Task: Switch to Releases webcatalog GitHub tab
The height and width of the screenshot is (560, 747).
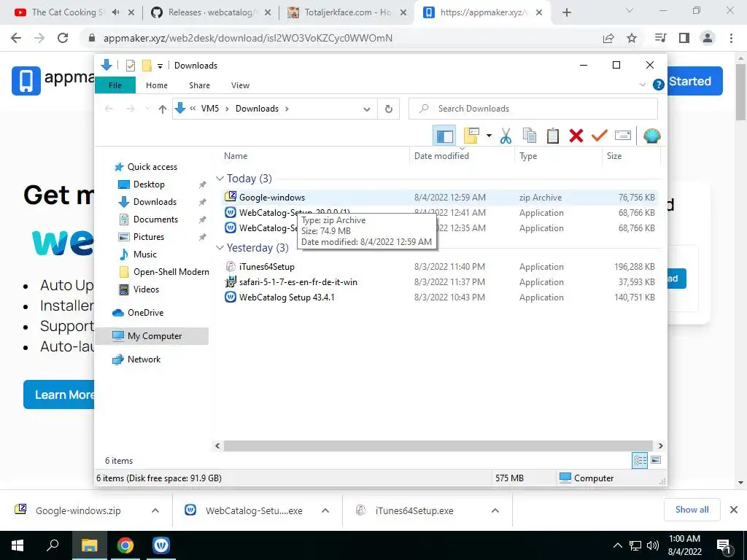Action: pyautogui.click(x=211, y=12)
